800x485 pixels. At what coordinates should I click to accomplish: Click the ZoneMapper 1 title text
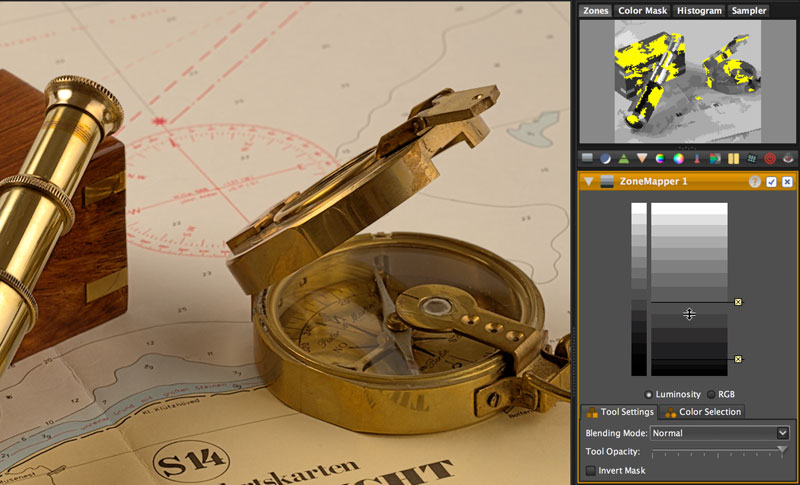click(652, 182)
